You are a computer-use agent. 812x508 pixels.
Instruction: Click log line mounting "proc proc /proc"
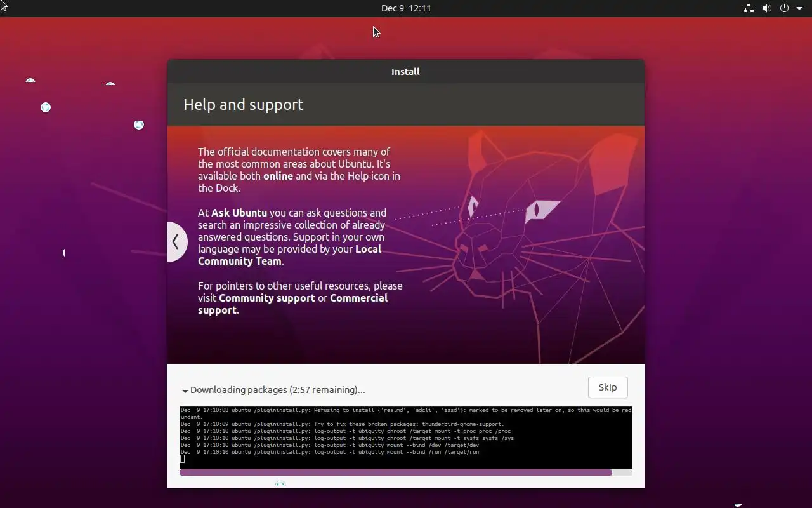click(x=346, y=431)
